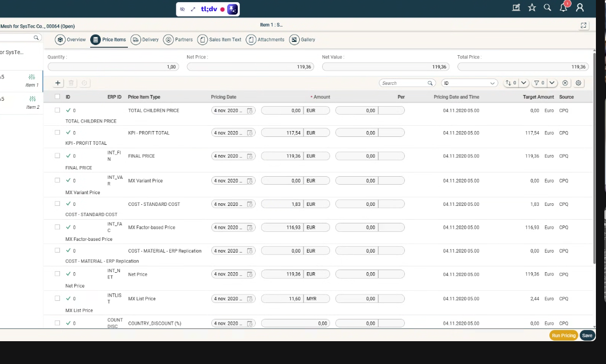Click the add price item plus icon
This screenshot has height=364, width=606.
58,83
